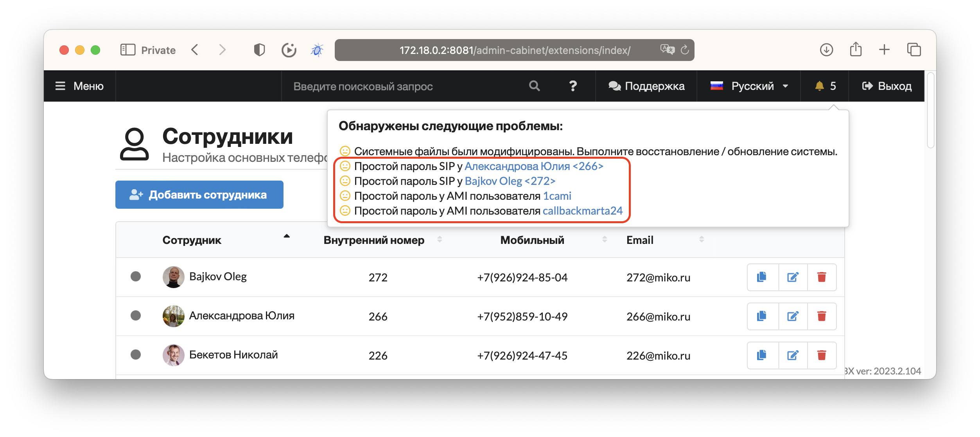Follow the callbackmarta24 AMI user link
This screenshot has height=437, width=980.
coord(582,211)
